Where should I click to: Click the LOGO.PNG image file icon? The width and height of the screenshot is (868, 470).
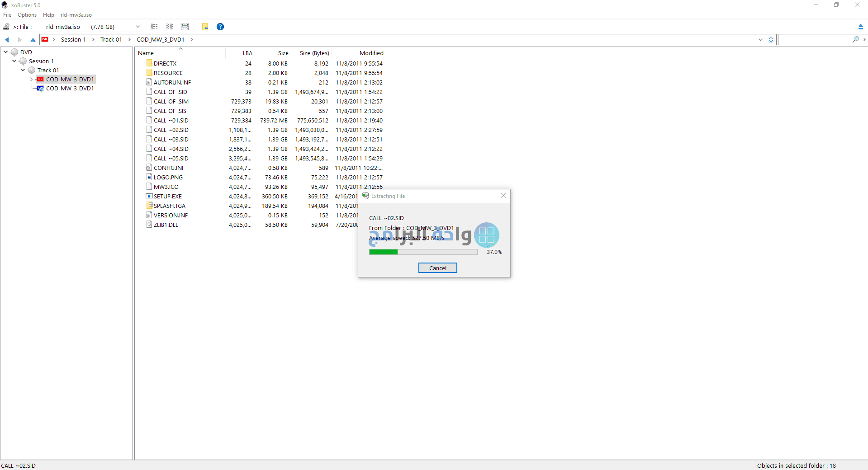(x=149, y=177)
